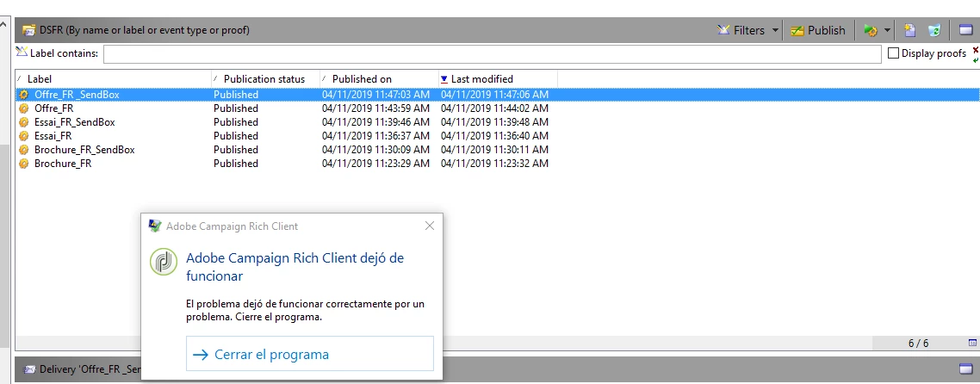Click the red X clear-filter icon

(x=976, y=49)
